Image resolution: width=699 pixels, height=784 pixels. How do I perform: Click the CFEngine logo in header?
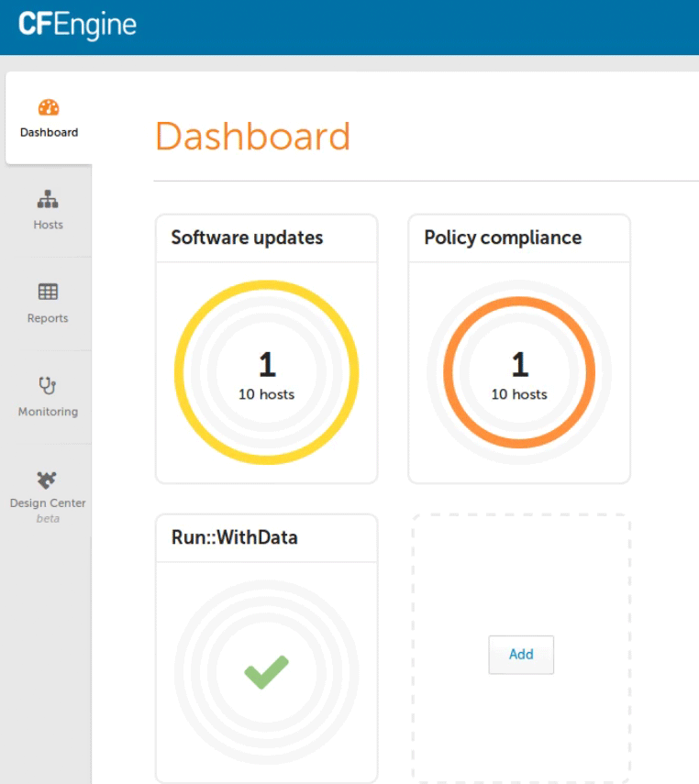pos(77,25)
